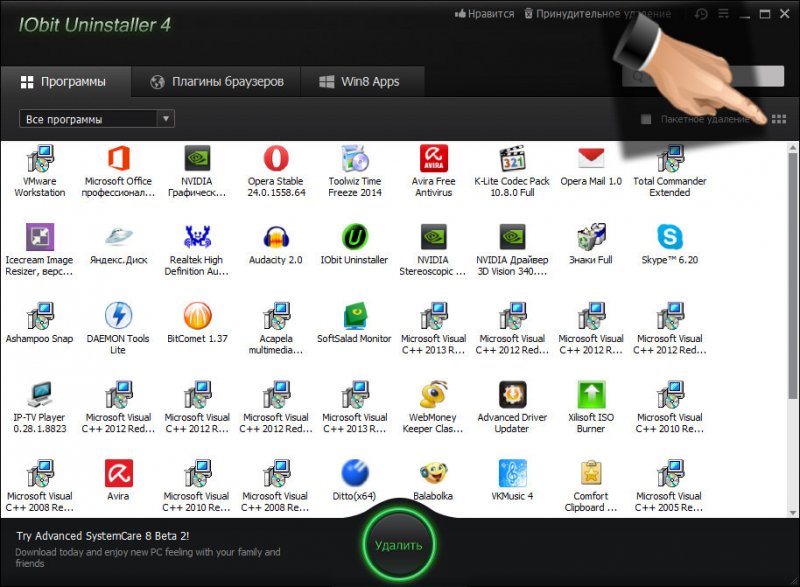This screenshot has width=800, height=587.
Task: Select Toolwiz Time Freeze 2014
Action: pyautogui.click(x=355, y=171)
